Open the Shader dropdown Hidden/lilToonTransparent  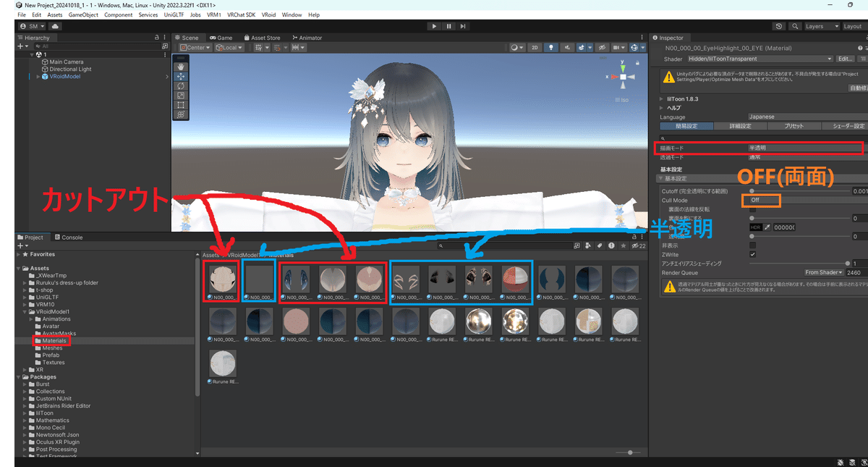[x=760, y=59]
